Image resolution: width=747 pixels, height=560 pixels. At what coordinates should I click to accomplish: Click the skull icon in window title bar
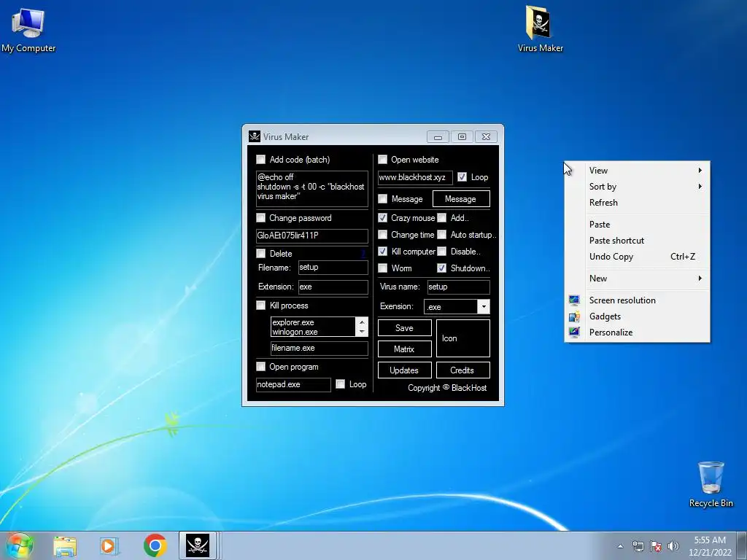click(255, 136)
